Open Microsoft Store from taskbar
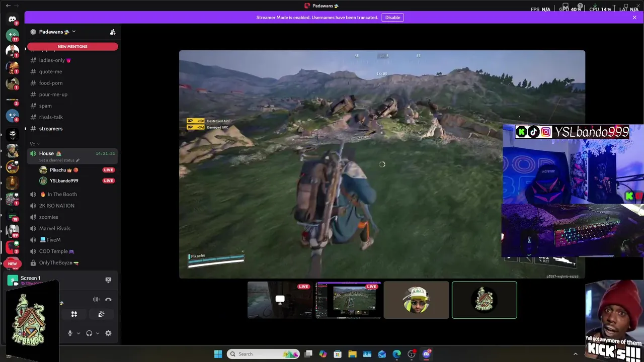 point(338,354)
